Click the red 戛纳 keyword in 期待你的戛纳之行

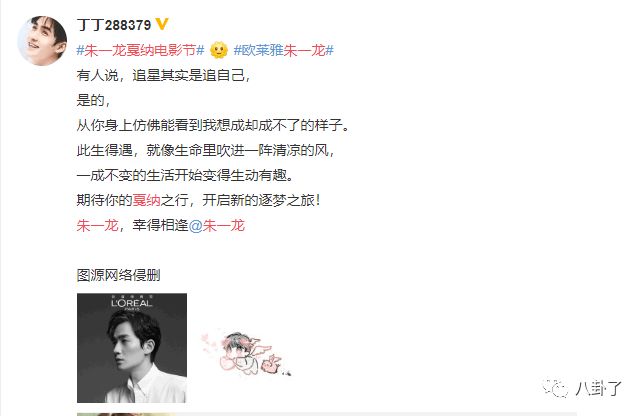click(146, 200)
